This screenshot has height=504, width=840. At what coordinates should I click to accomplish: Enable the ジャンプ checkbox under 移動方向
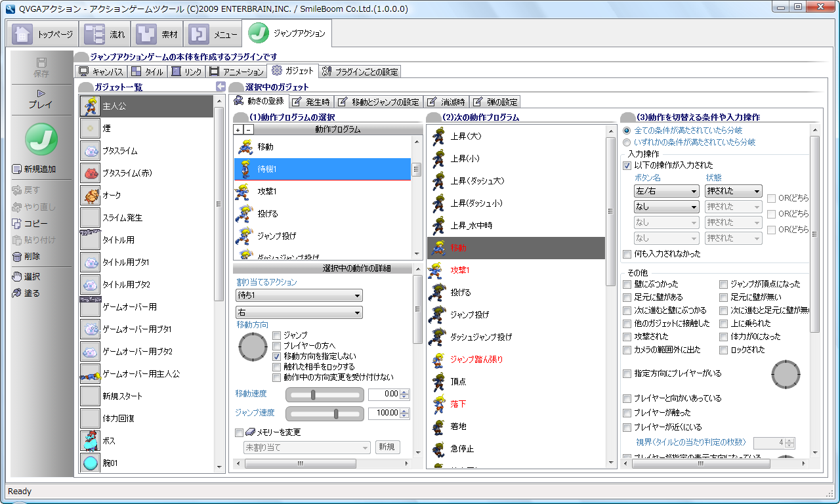[277, 335]
